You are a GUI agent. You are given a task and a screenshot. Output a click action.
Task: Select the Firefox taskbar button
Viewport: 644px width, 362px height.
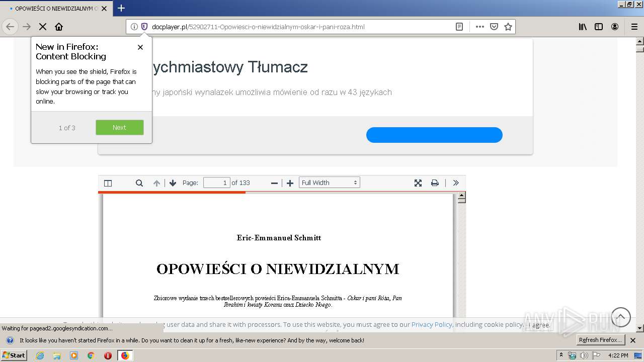pyautogui.click(x=125, y=355)
